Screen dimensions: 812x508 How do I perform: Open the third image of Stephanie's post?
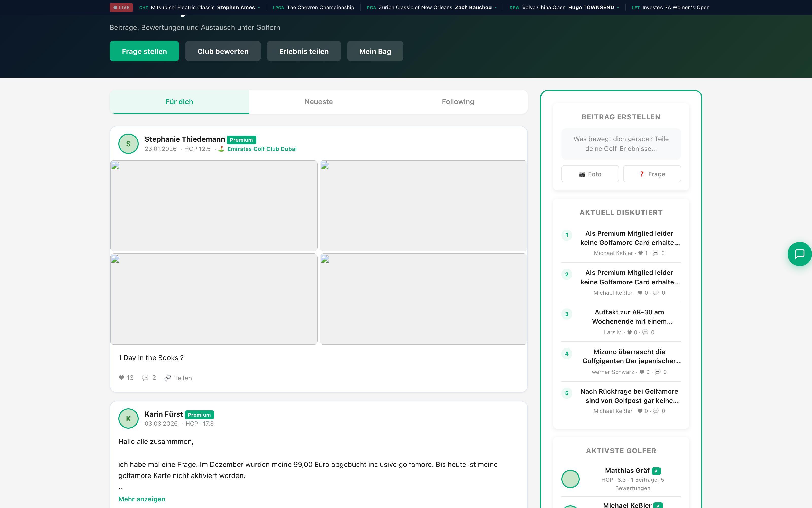coord(214,299)
